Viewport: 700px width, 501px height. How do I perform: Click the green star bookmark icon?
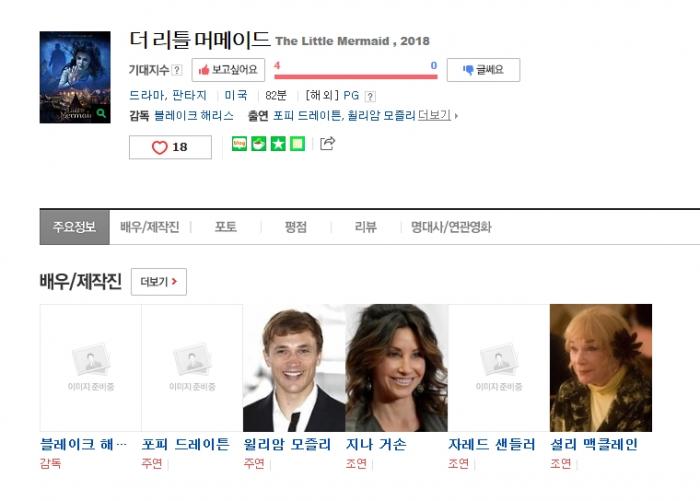pos(278,144)
